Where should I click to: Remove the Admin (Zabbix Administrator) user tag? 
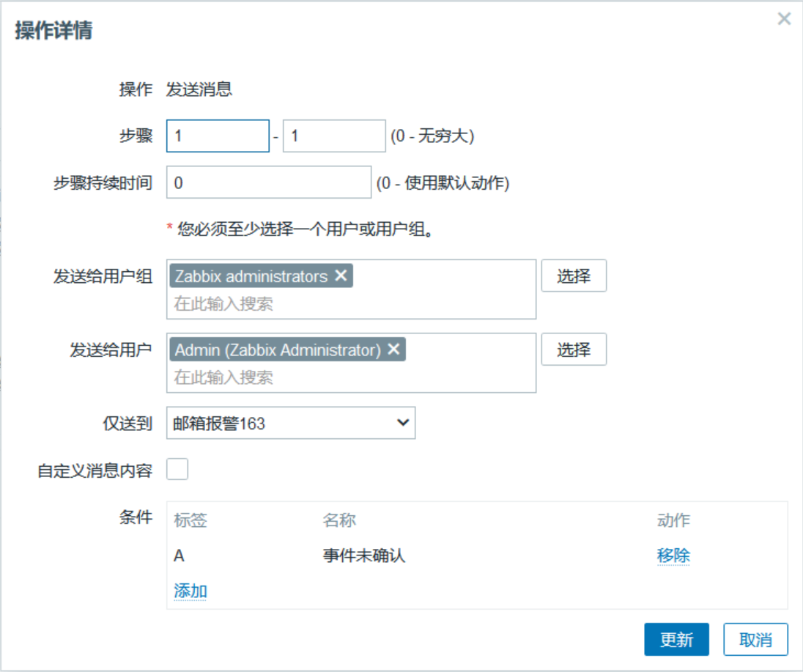click(394, 350)
